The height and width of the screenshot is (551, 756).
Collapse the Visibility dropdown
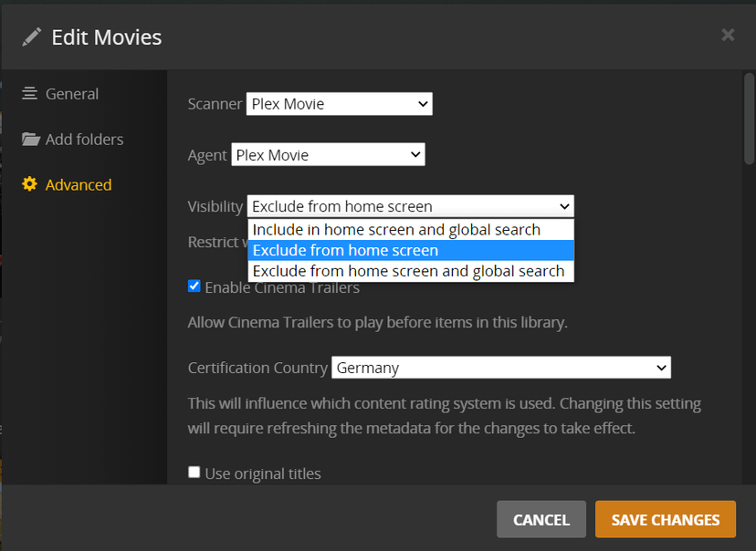(x=411, y=206)
